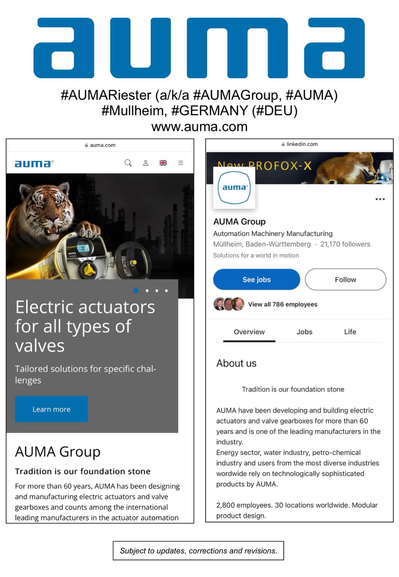Image resolution: width=399 pixels, height=577 pixels.
Task: Click the employee avatar photos
Action: [229, 304]
